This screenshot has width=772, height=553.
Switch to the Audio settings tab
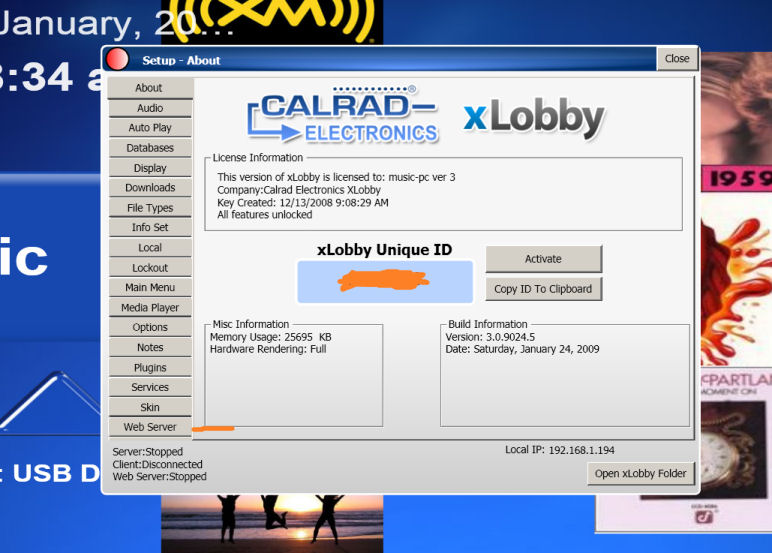tap(149, 108)
